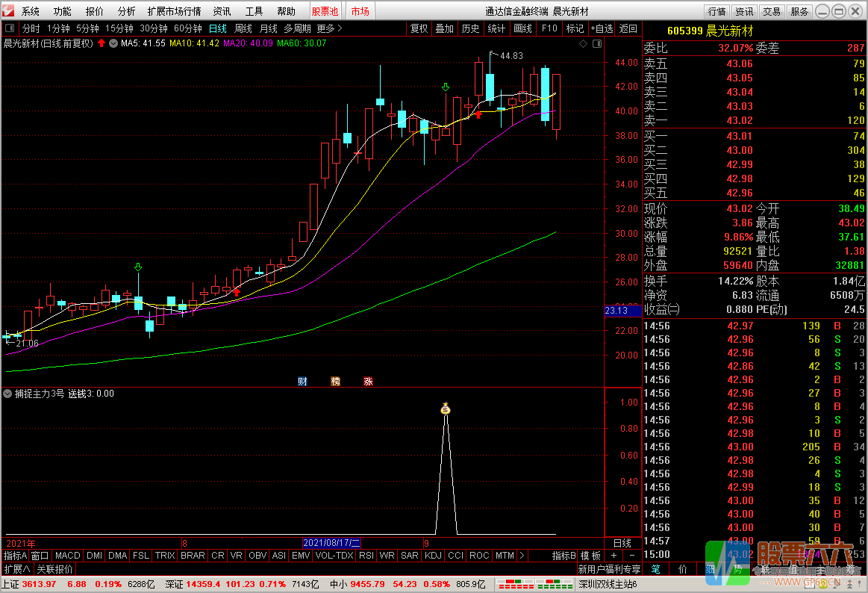
Task: Click the red 股票池 button
Action: click(x=325, y=11)
